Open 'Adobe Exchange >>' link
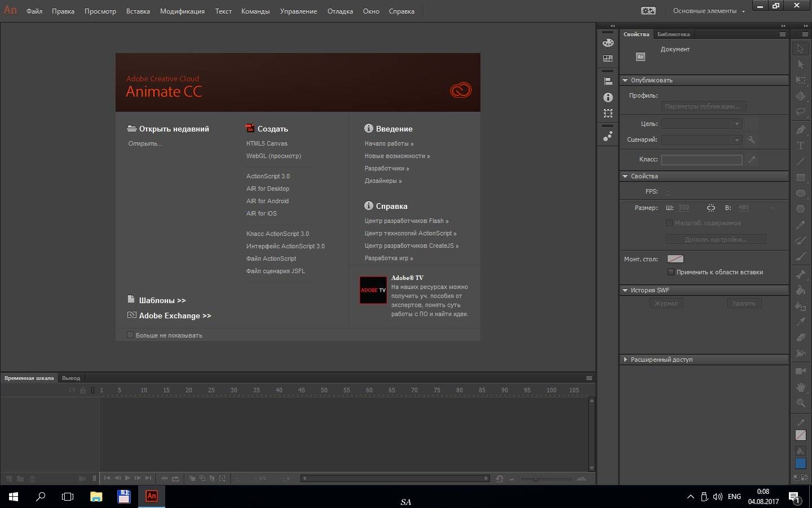Screen dimensions: 812x508 click(x=175, y=316)
